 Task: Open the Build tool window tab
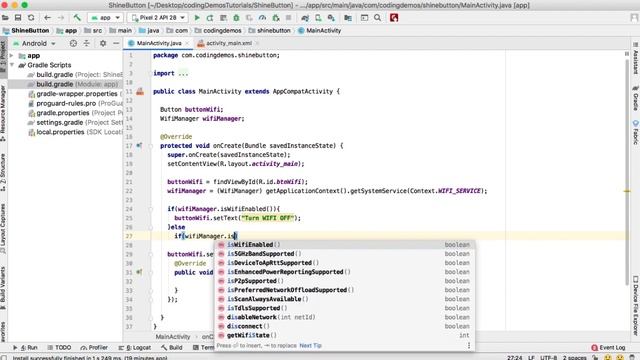click(172, 347)
